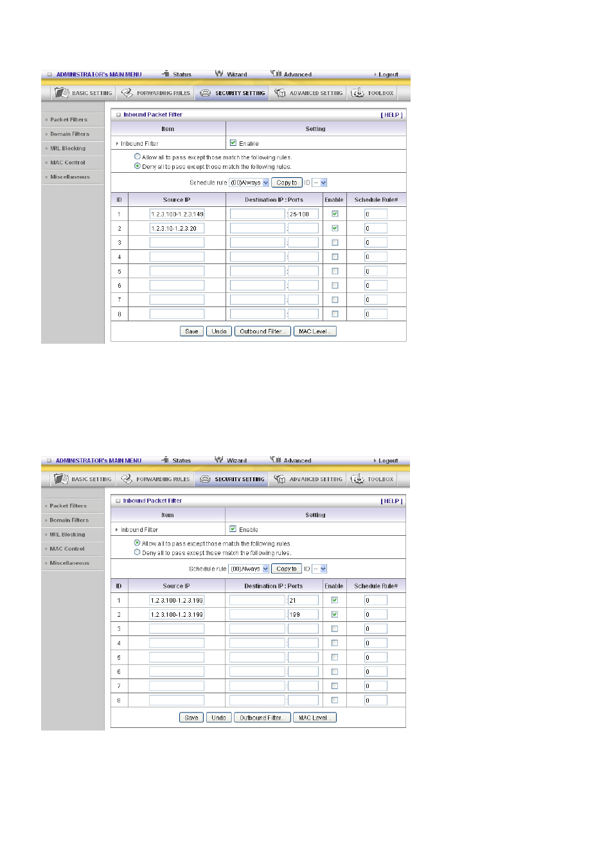Open ID dropdown next to Copy to, lower screenshot
The height and width of the screenshot is (868, 613).
tap(319, 569)
